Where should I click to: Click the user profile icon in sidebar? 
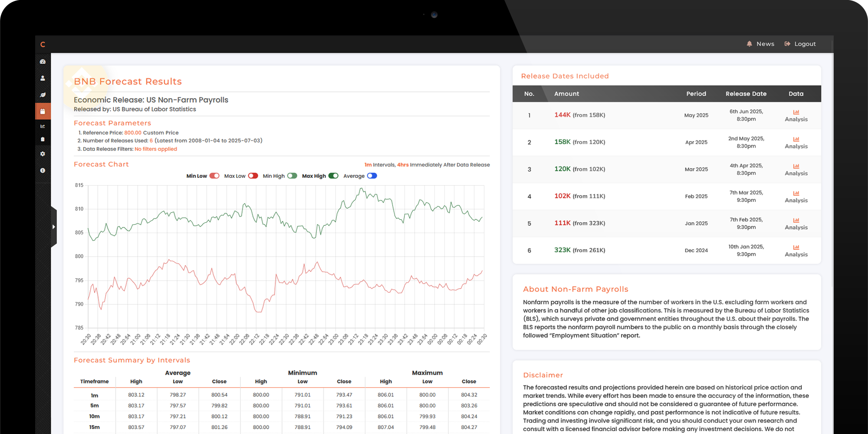[43, 78]
